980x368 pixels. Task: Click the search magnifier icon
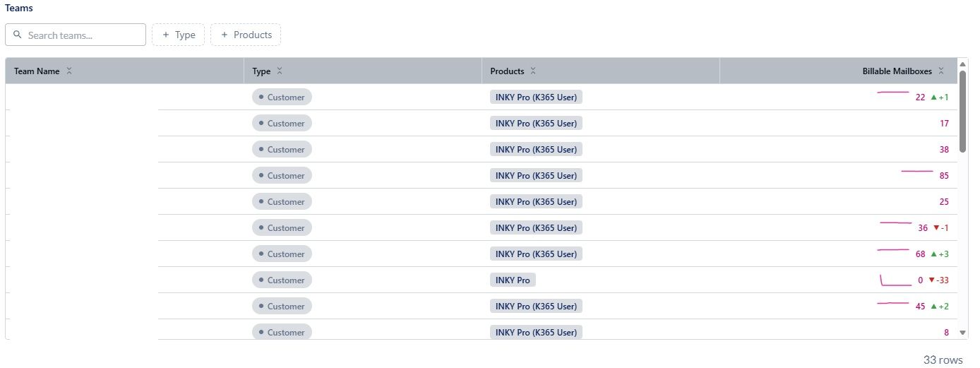tap(18, 35)
